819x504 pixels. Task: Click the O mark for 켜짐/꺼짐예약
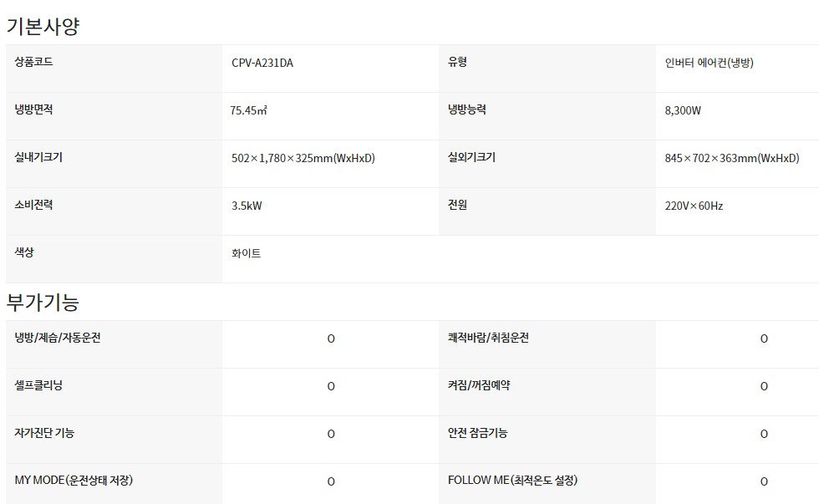click(x=764, y=386)
